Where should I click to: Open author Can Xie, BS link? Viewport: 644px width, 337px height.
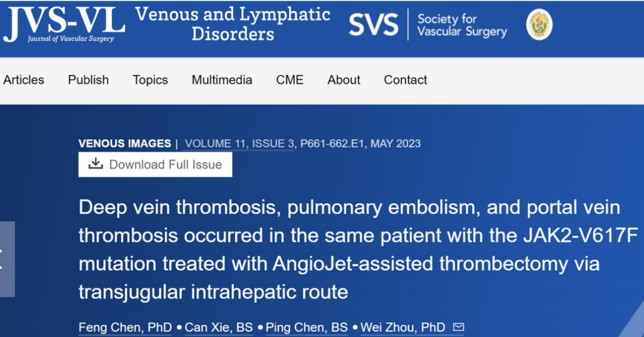point(218,327)
